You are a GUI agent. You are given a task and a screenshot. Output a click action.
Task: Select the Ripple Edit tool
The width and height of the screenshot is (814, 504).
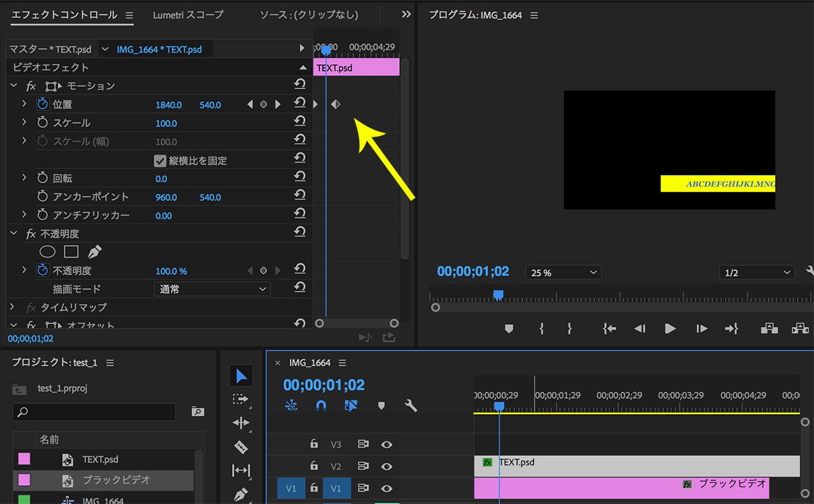coord(241,423)
